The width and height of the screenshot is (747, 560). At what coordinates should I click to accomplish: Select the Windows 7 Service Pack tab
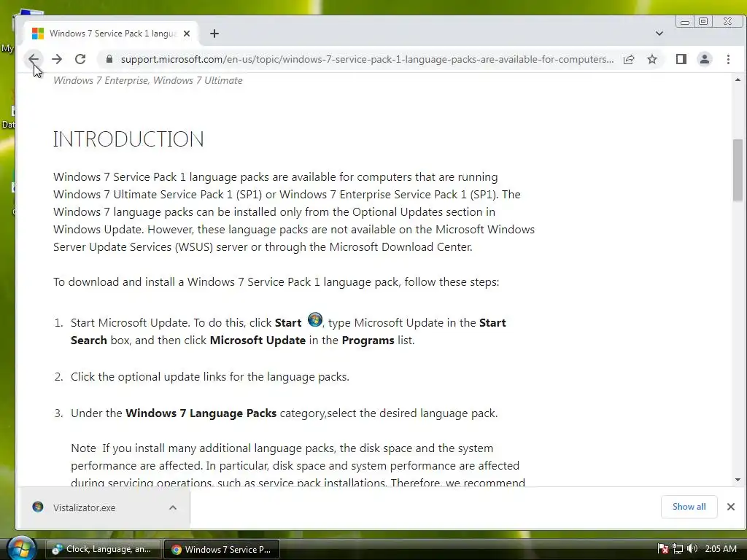coord(111,34)
